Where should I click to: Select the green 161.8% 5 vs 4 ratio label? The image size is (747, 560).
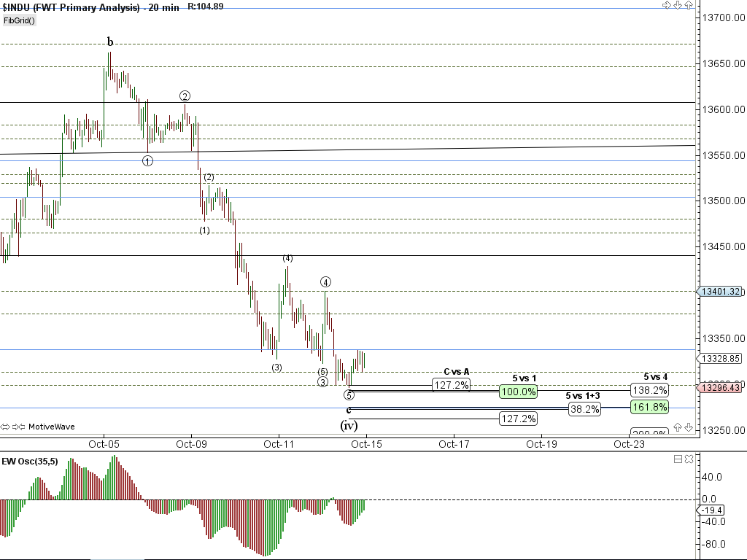pos(649,407)
